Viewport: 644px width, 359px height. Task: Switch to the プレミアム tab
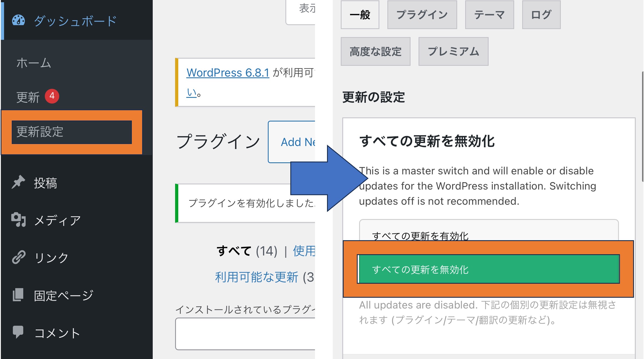(x=453, y=52)
